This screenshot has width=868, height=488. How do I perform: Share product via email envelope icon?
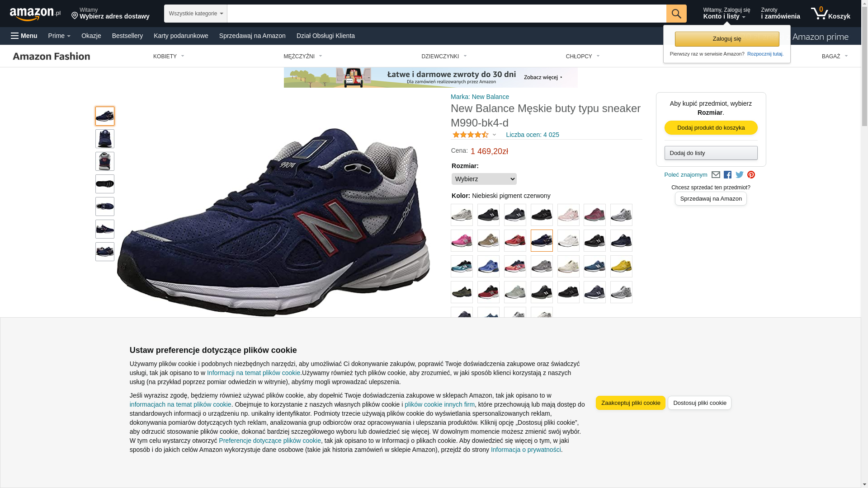pyautogui.click(x=716, y=175)
